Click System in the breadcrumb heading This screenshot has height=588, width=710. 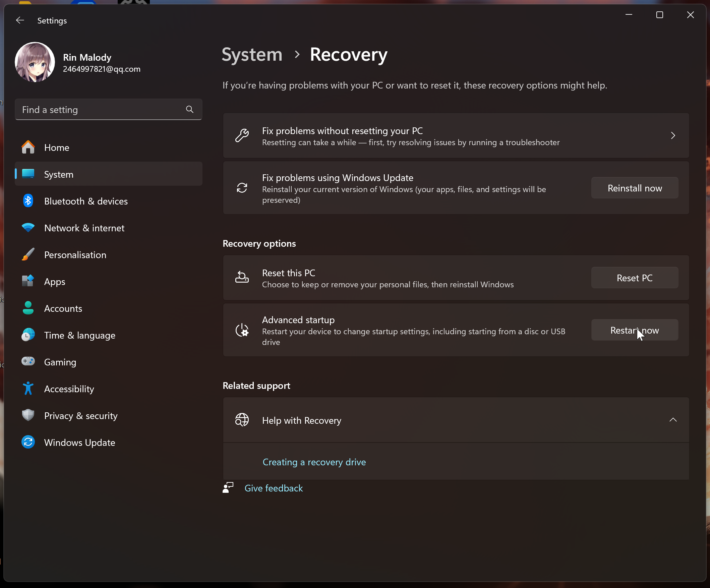tap(252, 54)
